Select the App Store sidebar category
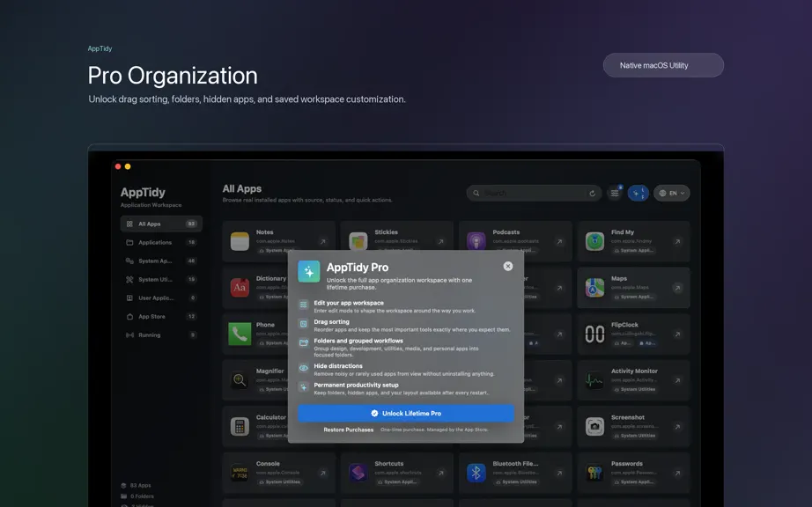The height and width of the screenshot is (507, 812). click(x=161, y=317)
